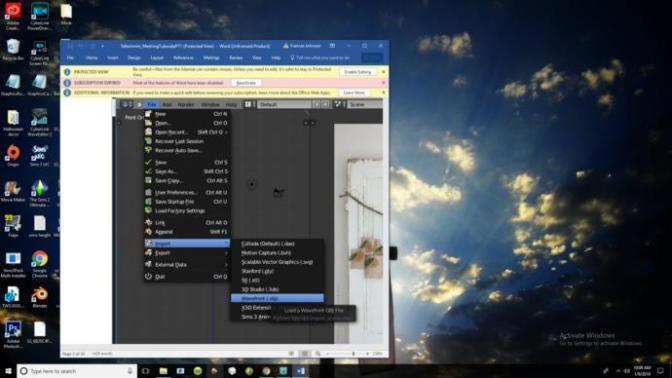
Task: Show hidden icons in the system tray
Action: (618, 371)
